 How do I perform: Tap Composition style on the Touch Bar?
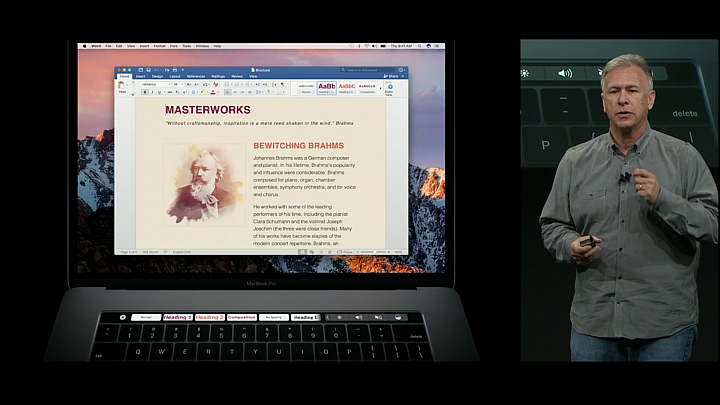click(242, 317)
